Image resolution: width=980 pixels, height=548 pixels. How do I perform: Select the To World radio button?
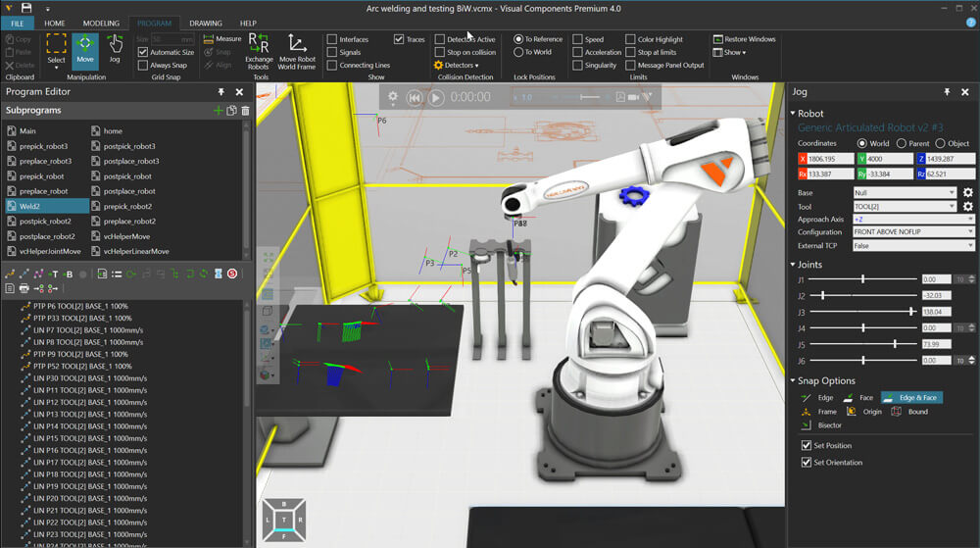[x=518, y=53]
